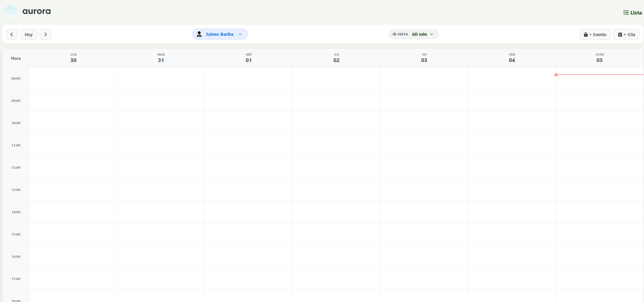Select the LUN 30 day header
Screen dimensions: 644x302
[x=73, y=58]
